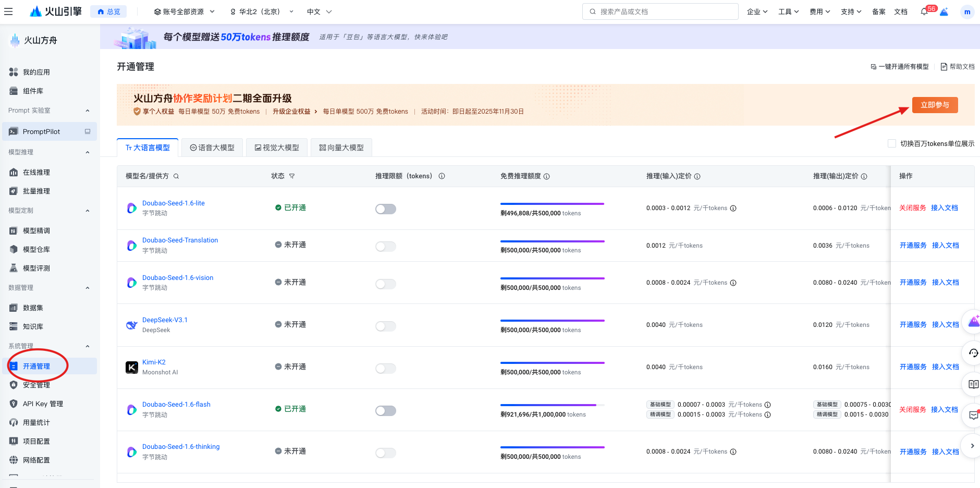The height and width of the screenshot is (488, 980).
Task: Click free quota progress bar for Kimi-K2
Action: tap(553, 362)
